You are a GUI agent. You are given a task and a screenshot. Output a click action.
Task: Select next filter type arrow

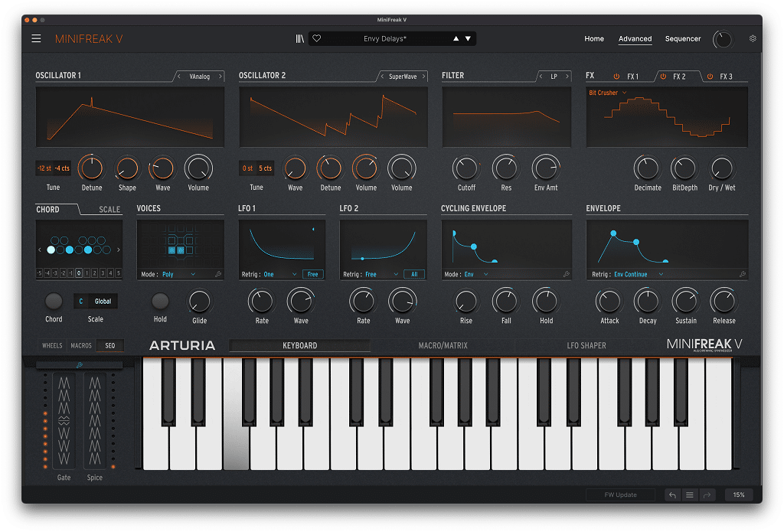(x=567, y=77)
